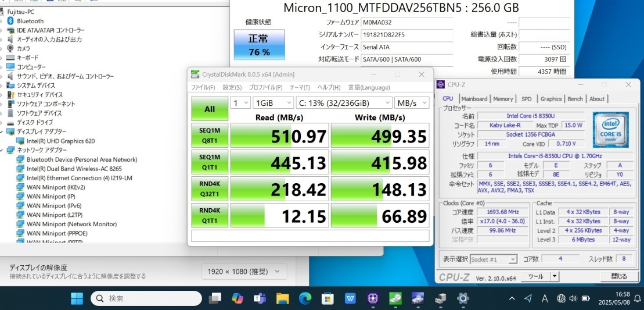The height and width of the screenshot is (310, 644).
Task: Click the IDE ATA/ATAPI コントローラー icon
Action: click(x=10, y=30)
